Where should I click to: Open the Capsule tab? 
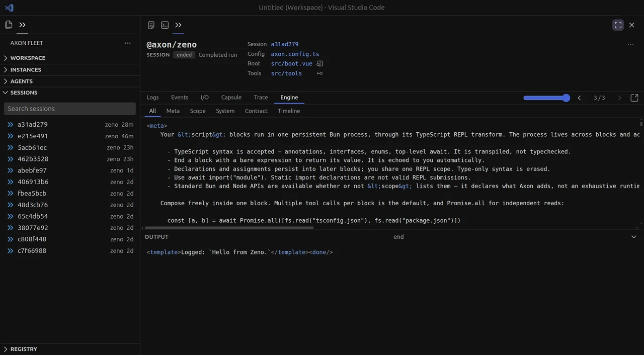231,98
